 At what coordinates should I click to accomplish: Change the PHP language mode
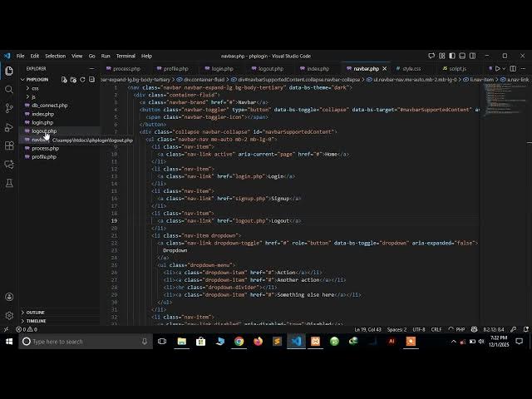click(461, 329)
